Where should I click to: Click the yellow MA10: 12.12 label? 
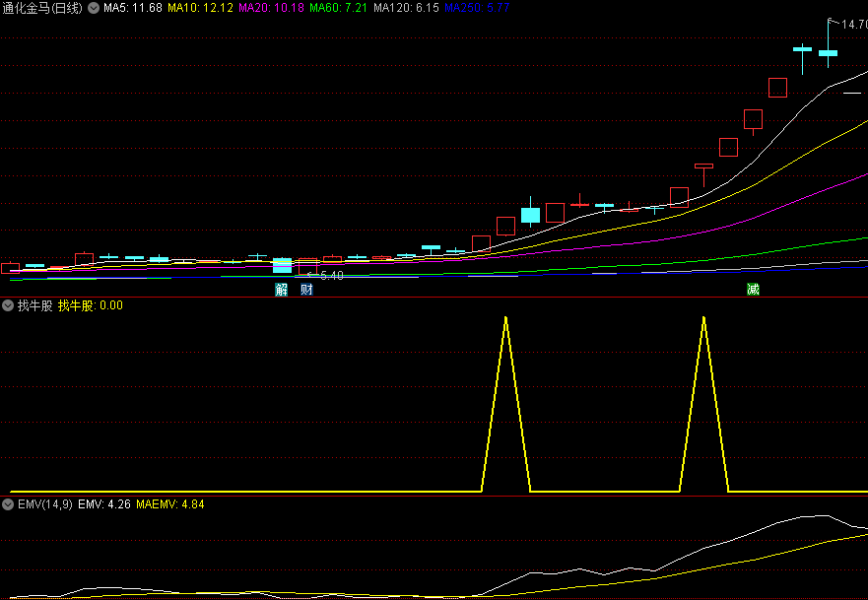(200, 8)
